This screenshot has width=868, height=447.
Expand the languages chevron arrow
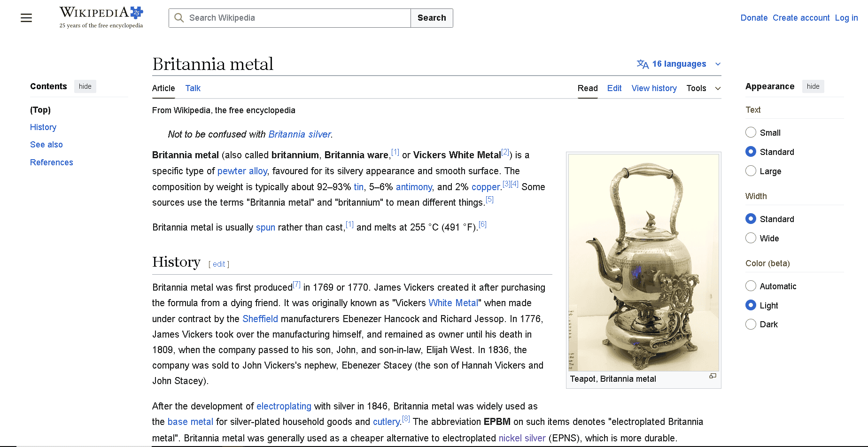point(718,64)
